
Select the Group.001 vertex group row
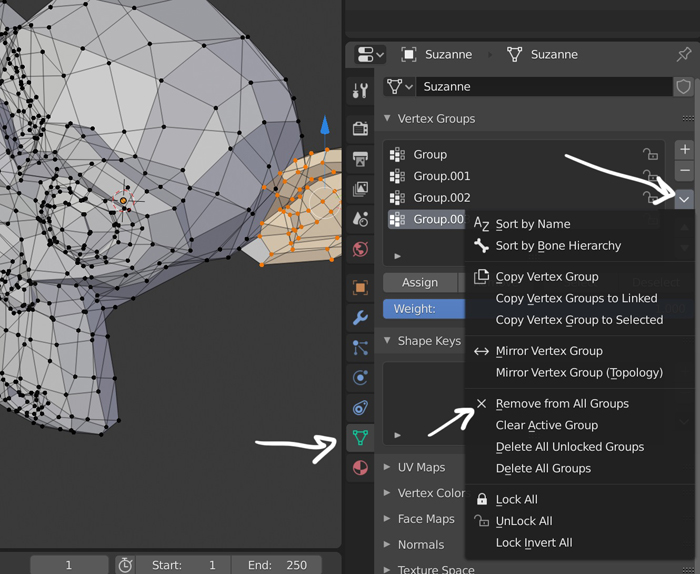point(524,176)
